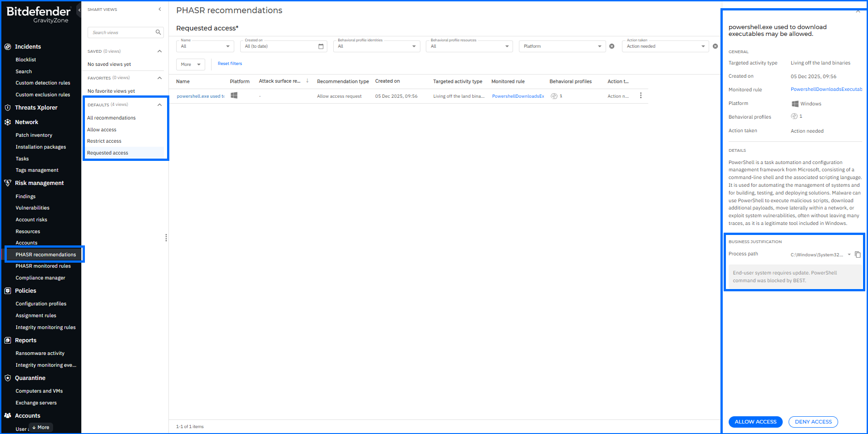Image resolution: width=868 pixels, height=434 pixels.
Task: Collapse the Saved views section
Action: click(x=159, y=51)
